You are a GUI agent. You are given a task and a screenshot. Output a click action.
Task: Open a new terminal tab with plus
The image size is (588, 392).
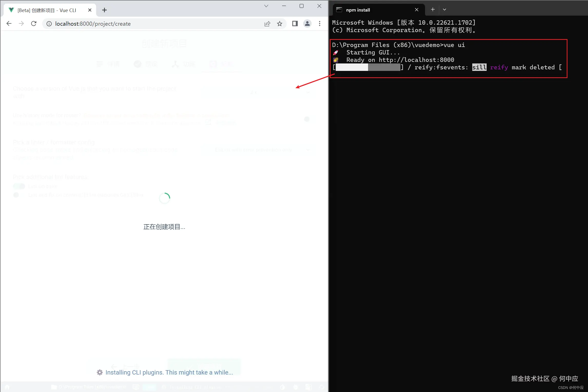[433, 10]
